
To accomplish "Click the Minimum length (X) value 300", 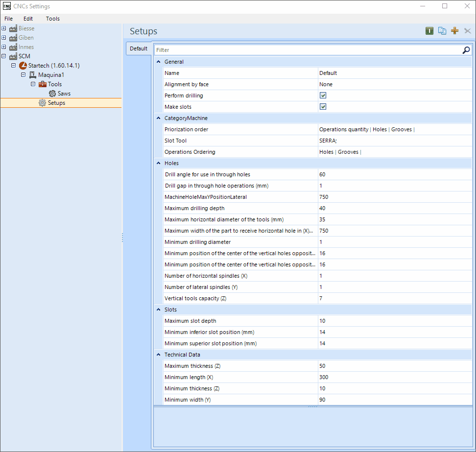I will click(x=395, y=378).
